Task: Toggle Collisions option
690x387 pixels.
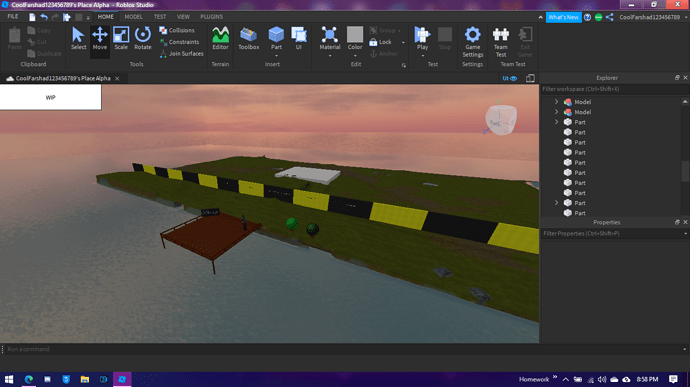Action: pyautogui.click(x=177, y=30)
